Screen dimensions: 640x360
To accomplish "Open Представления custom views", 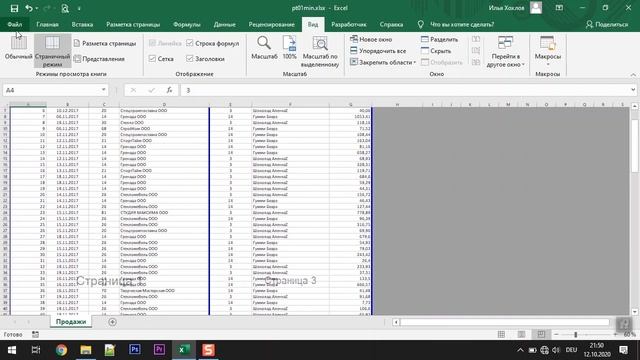I will tap(99, 59).
